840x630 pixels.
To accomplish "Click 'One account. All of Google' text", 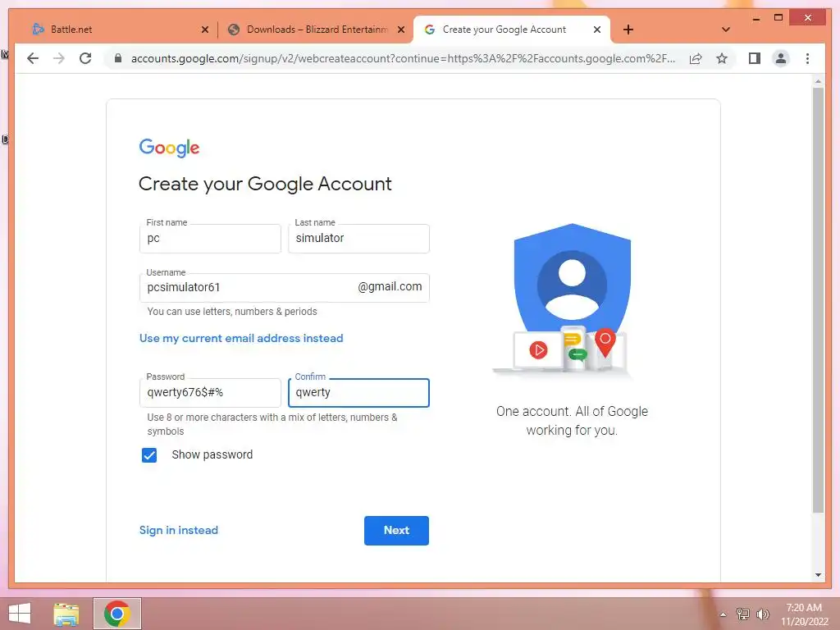I will pyautogui.click(x=572, y=412).
